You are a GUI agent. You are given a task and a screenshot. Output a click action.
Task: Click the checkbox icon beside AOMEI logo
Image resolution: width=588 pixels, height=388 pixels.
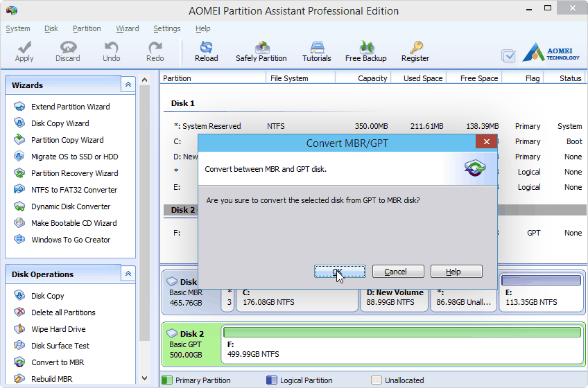point(508,56)
